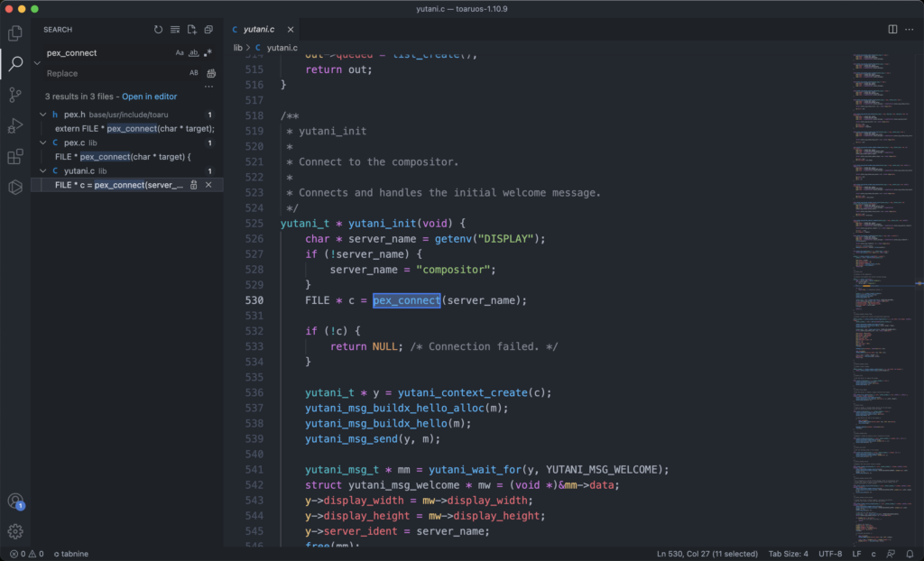Click the Open in editor link

[x=149, y=97]
